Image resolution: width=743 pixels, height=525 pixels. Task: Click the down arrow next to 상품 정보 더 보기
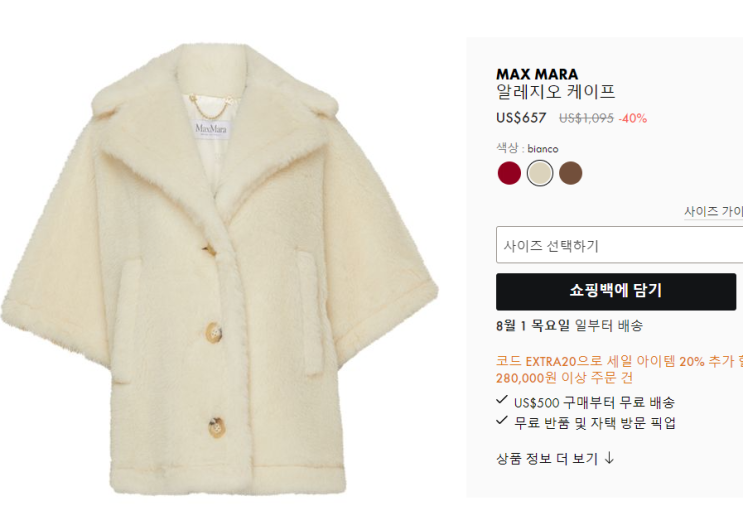pyautogui.click(x=609, y=458)
